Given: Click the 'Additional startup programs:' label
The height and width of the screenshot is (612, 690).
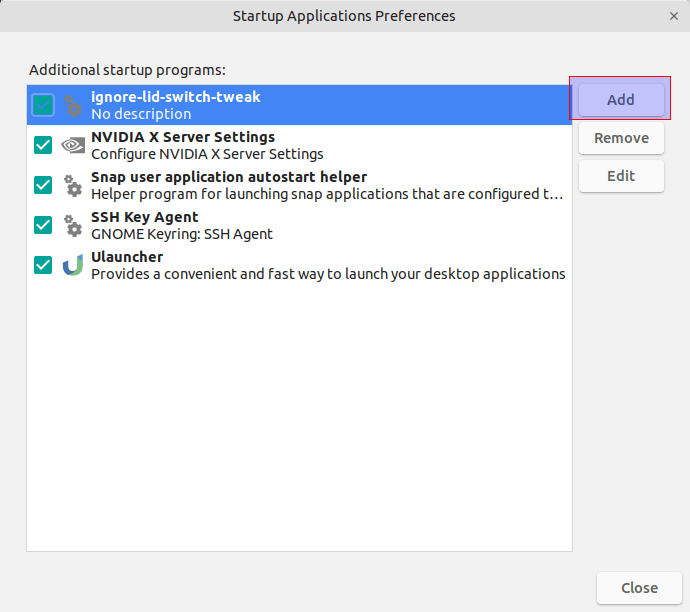Looking at the screenshot, I should tap(127, 70).
